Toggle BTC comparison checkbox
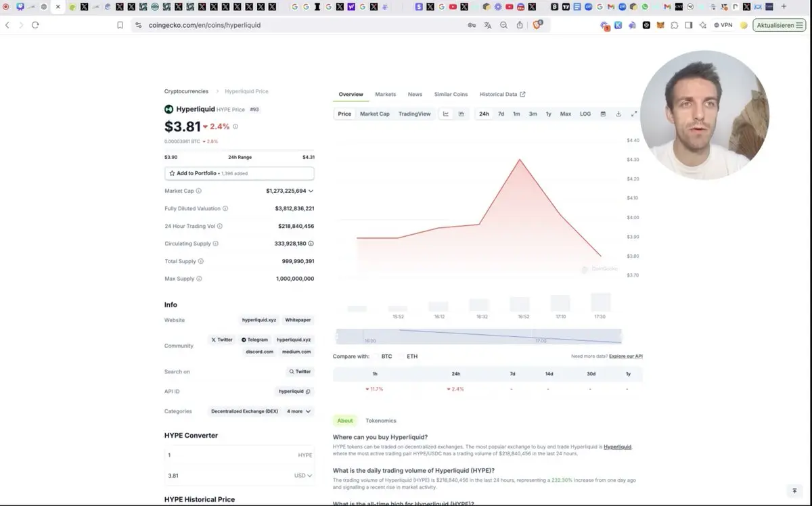This screenshot has width=812, height=506. point(376,356)
